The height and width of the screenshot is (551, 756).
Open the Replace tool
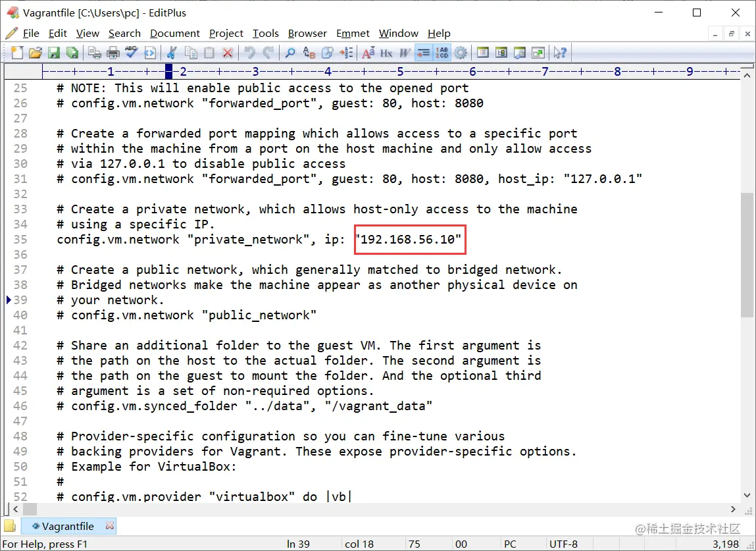click(309, 53)
